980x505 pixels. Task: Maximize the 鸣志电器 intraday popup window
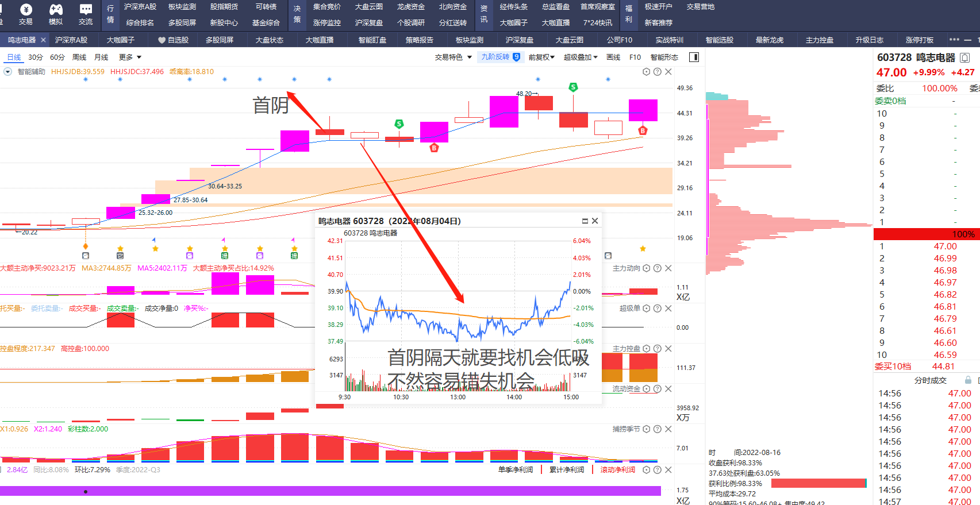point(585,221)
